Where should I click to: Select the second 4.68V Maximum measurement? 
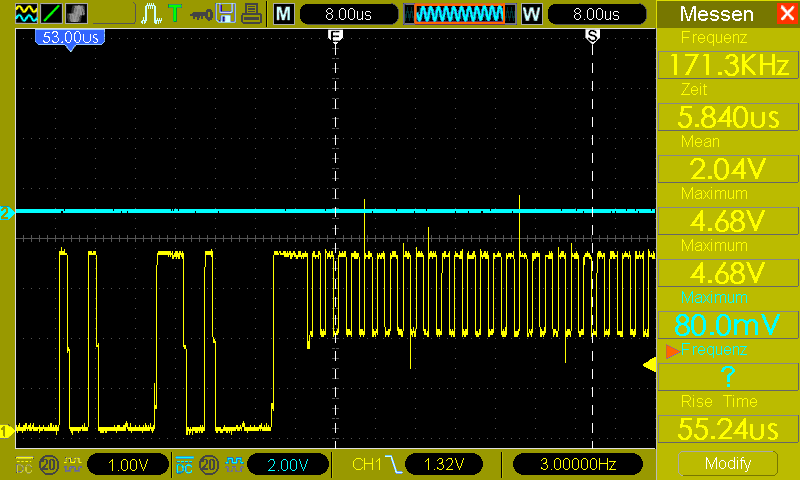coord(728,273)
